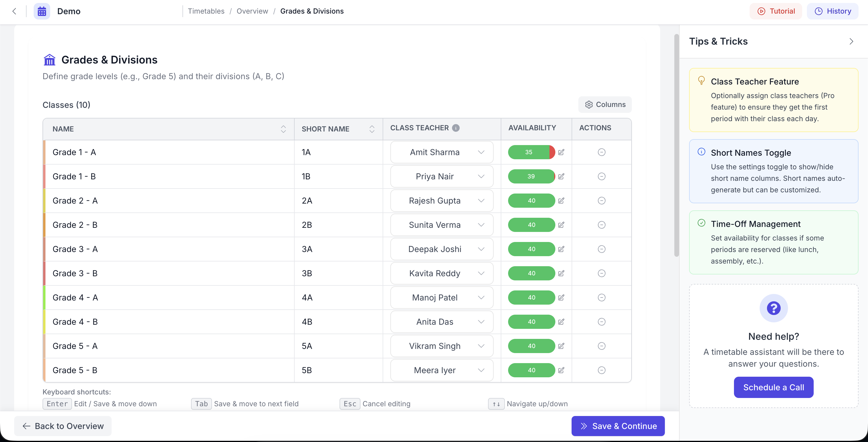
Task: Open Amit Sharma class teacher dropdown
Action: [441, 152]
